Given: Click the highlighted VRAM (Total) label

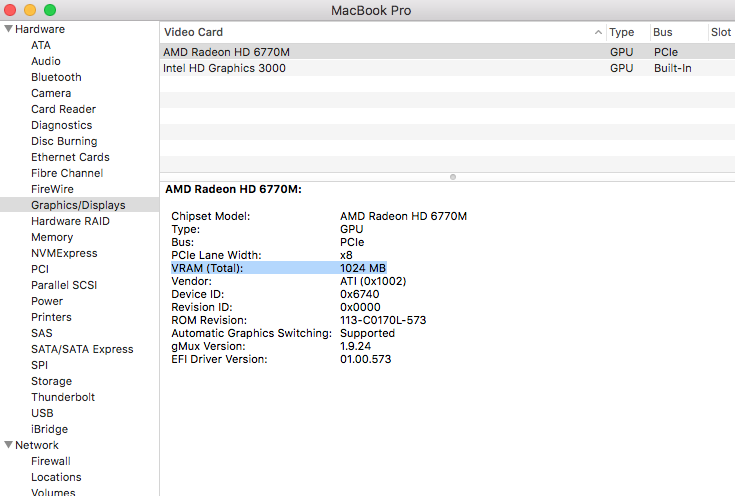Looking at the screenshot, I should click(x=207, y=268).
